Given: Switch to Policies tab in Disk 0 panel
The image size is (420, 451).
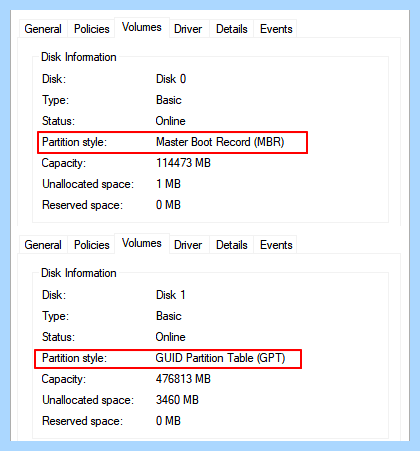Looking at the screenshot, I should pyautogui.click(x=92, y=29).
